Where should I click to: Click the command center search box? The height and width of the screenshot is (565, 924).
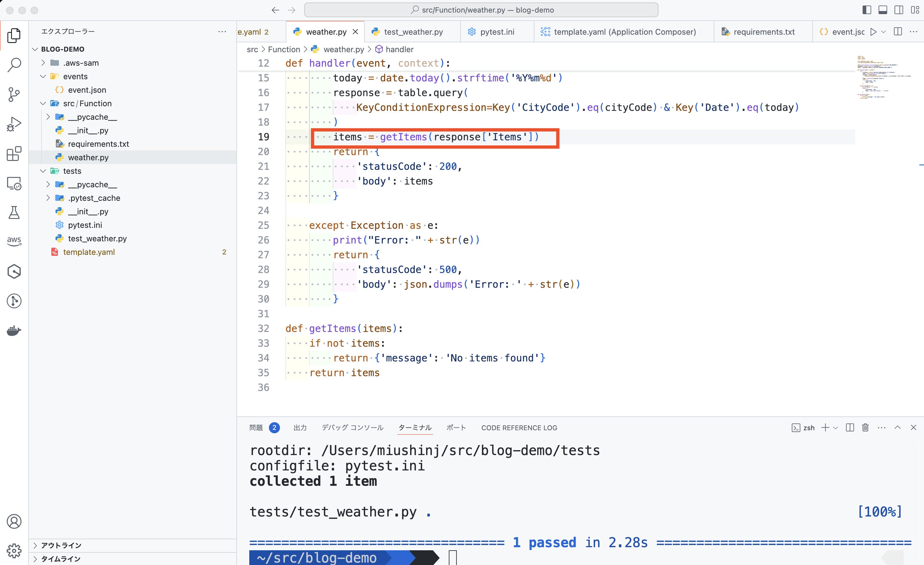(x=481, y=10)
